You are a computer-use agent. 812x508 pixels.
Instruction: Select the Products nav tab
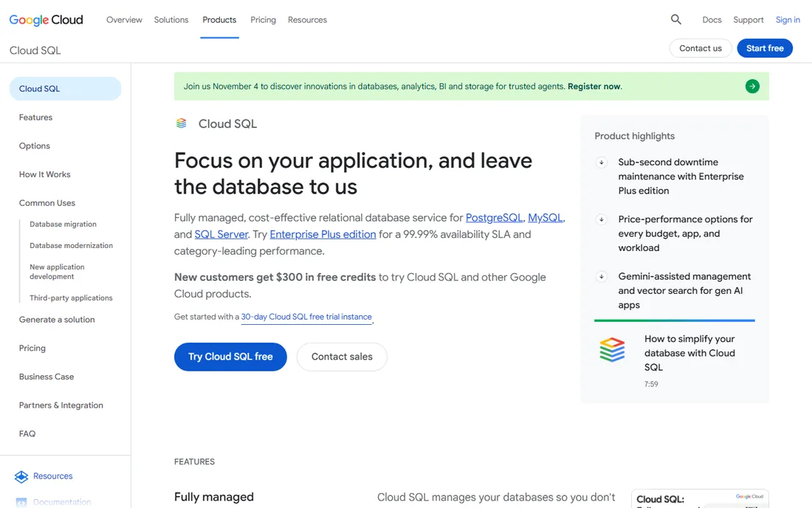[219, 20]
